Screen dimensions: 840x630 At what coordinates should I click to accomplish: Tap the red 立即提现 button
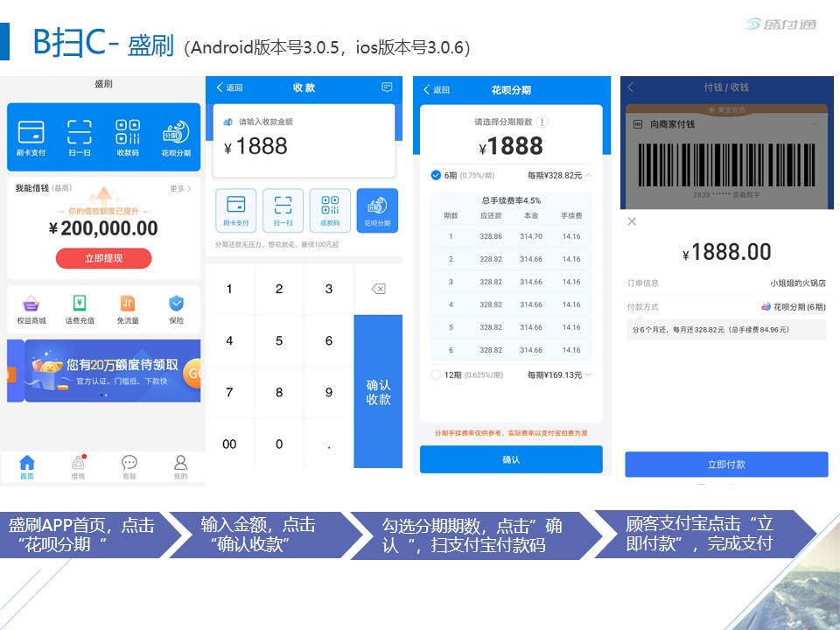tap(103, 258)
